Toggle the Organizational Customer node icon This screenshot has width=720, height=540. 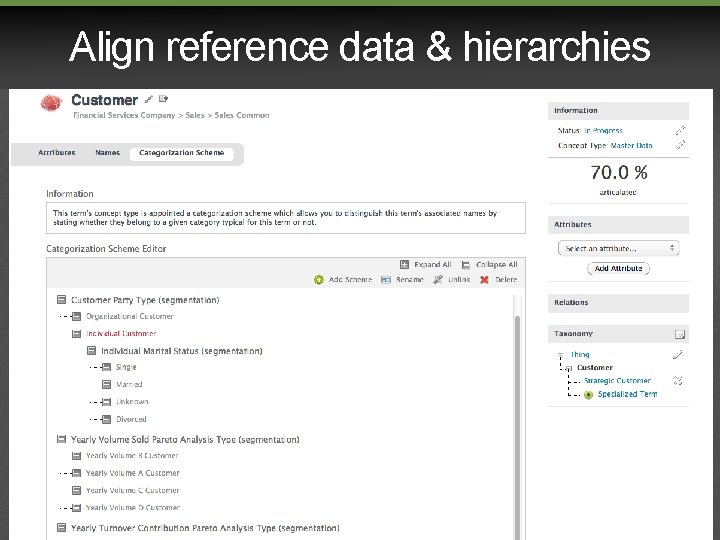[76, 316]
